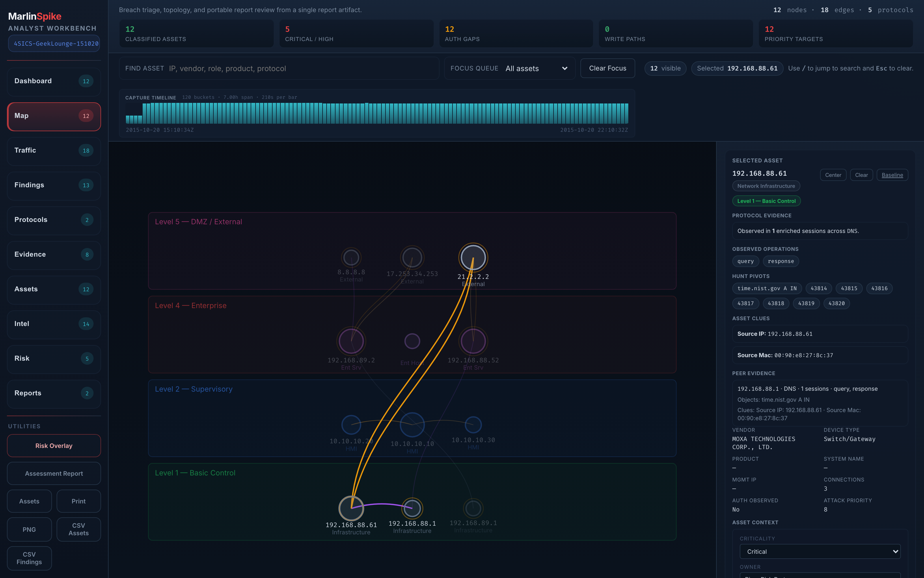The width and height of the screenshot is (924, 578).
Task: Select the 21.2.2.2 External node
Action: click(473, 258)
